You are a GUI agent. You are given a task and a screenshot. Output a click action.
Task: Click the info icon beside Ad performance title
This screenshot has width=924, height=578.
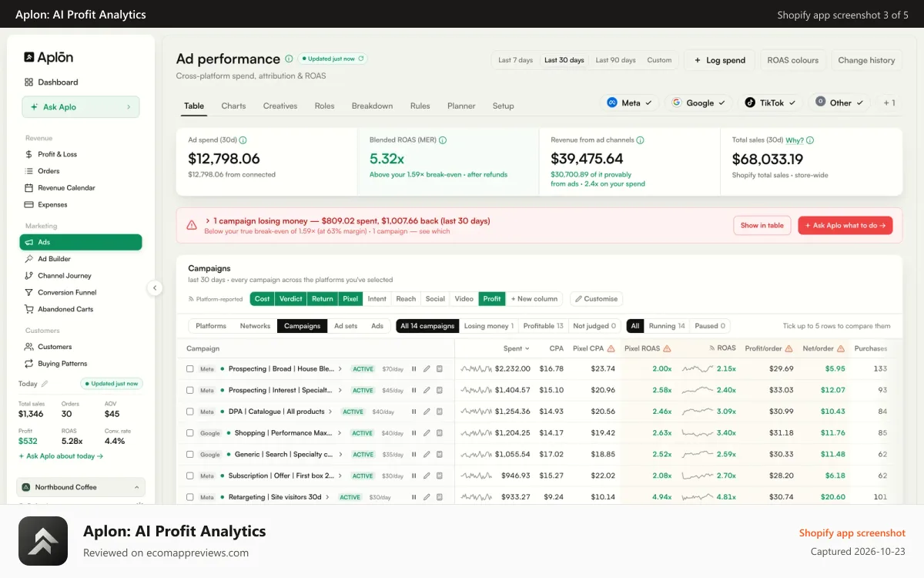(x=289, y=59)
